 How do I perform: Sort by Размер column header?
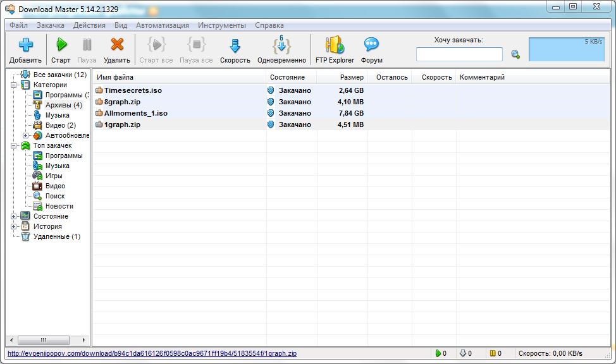point(342,77)
